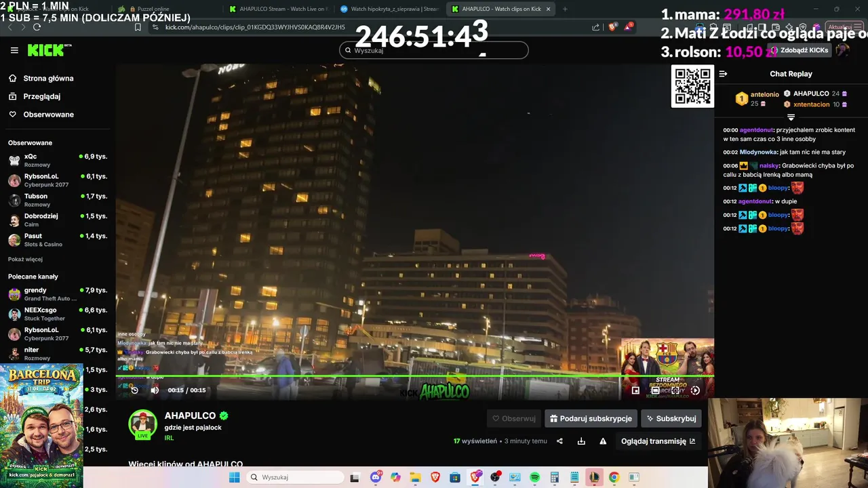Open nalsky user in chat replay

tap(769, 165)
